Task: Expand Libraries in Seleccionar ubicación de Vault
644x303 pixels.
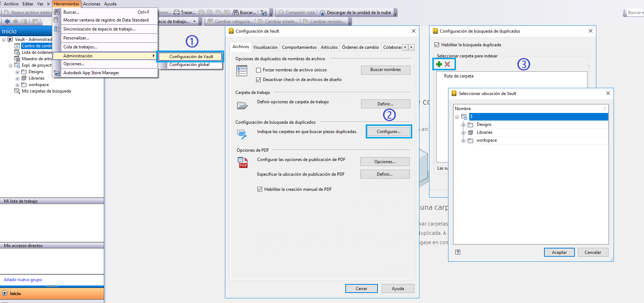Action: pyautogui.click(x=463, y=133)
